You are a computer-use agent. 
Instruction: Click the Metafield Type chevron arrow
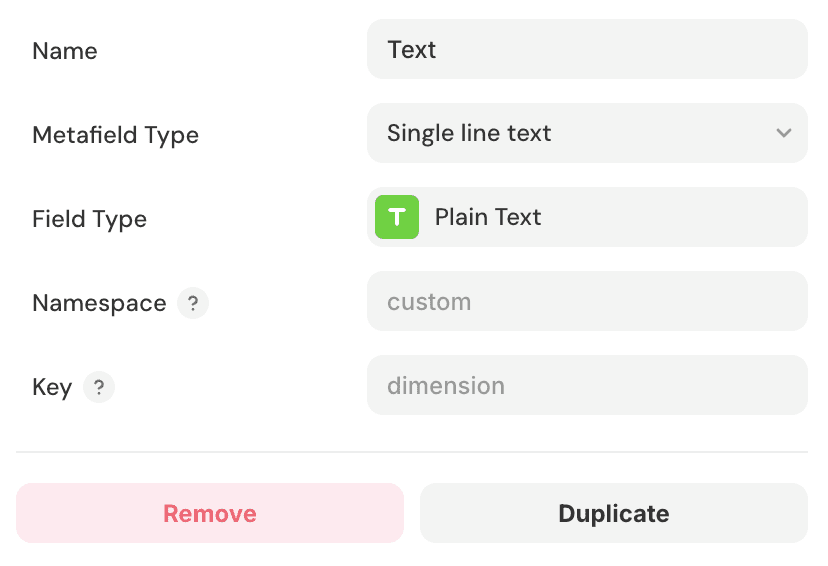pos(784,133)
